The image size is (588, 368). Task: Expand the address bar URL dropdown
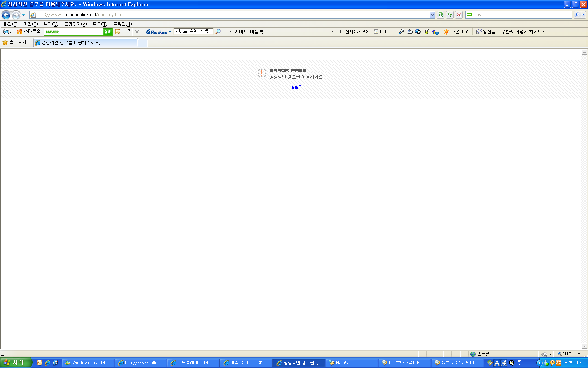pyautogui.click(x=432, y=15)
